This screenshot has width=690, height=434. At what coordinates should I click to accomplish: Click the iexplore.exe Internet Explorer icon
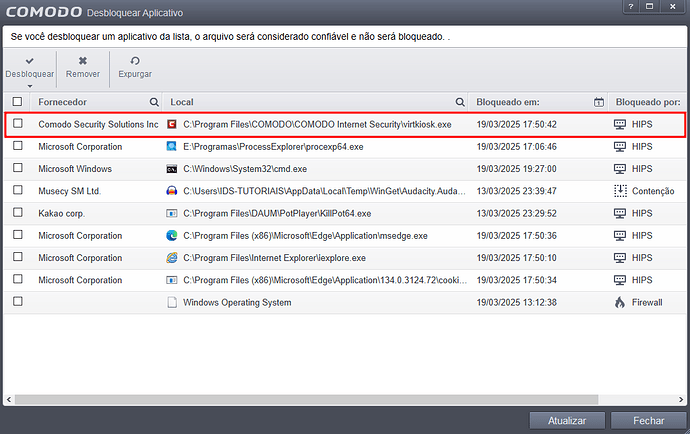point(172,258)
